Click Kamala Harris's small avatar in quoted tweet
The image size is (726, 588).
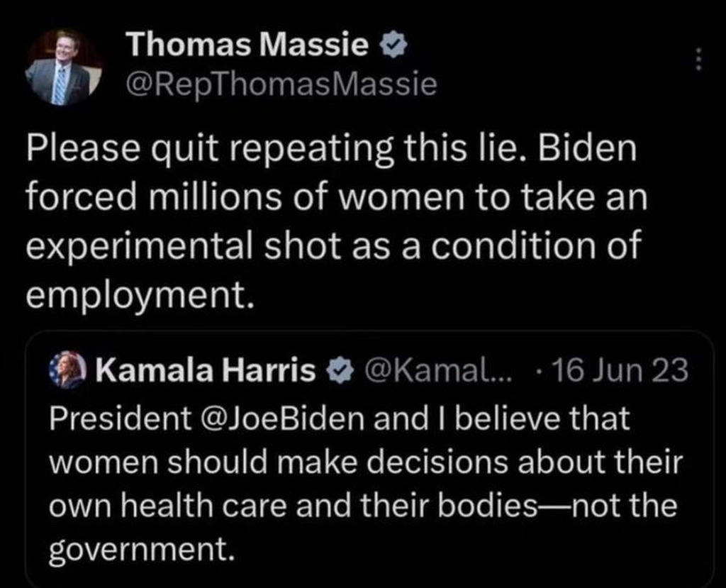(x=66, y=371)
